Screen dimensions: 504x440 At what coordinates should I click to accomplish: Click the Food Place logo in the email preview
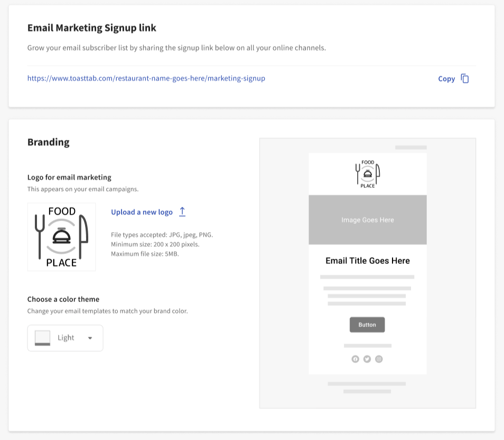point(367,172)
